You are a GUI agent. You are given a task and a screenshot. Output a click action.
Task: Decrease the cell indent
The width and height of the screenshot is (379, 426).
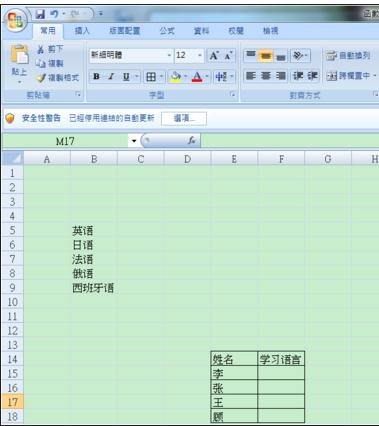click(298, 76)
